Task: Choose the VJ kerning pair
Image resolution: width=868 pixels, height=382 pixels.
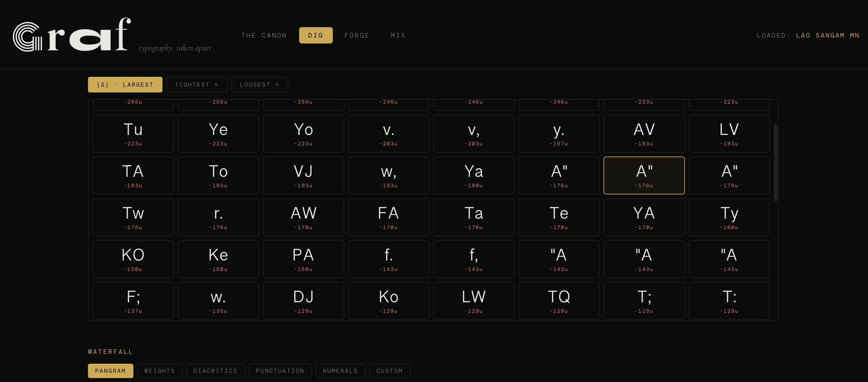Action: click(303, 175)
